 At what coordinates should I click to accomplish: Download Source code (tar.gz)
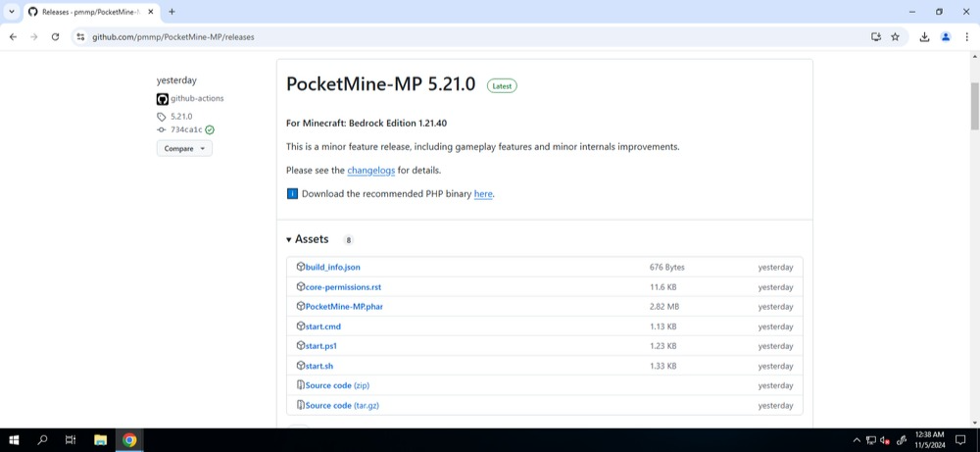pos(342,405)
